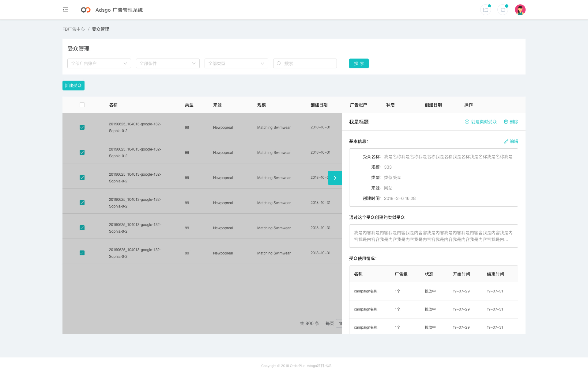This screenshot has width=588, height=374.
Task: Click the 受众使用情况 section heading
Action: tap(363, 258)
